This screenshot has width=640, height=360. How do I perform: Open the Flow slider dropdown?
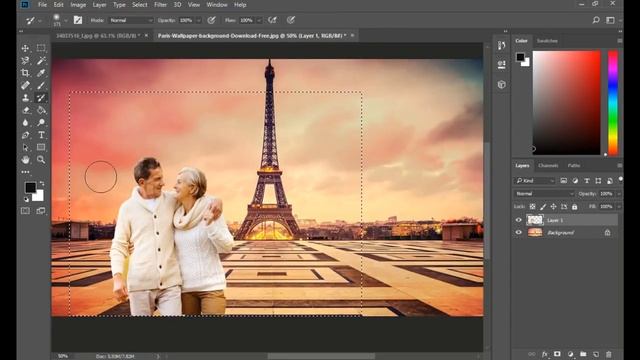(x=259, y=20)
